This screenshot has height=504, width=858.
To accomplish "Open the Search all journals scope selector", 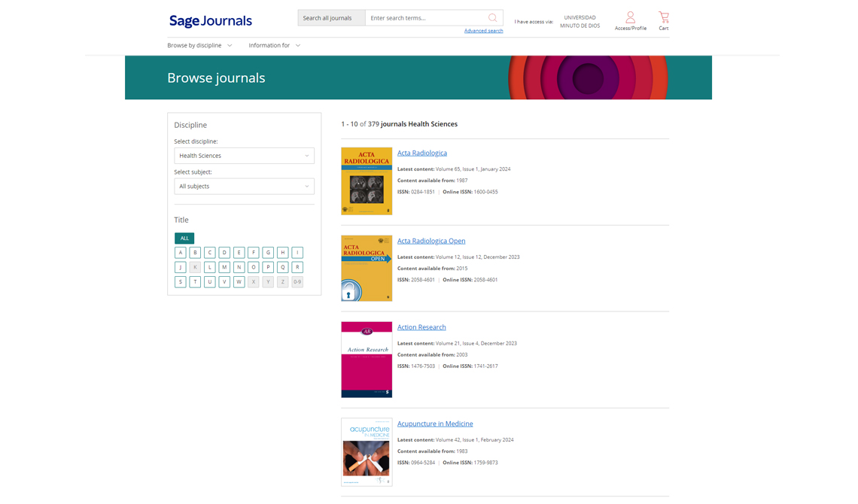I will (331, 18).
